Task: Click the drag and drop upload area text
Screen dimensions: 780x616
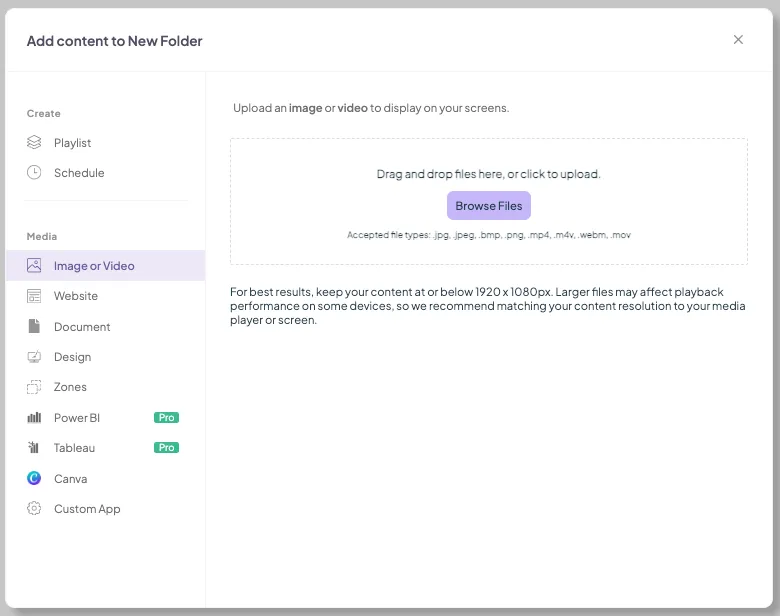Action: click(x=488, y=174)
